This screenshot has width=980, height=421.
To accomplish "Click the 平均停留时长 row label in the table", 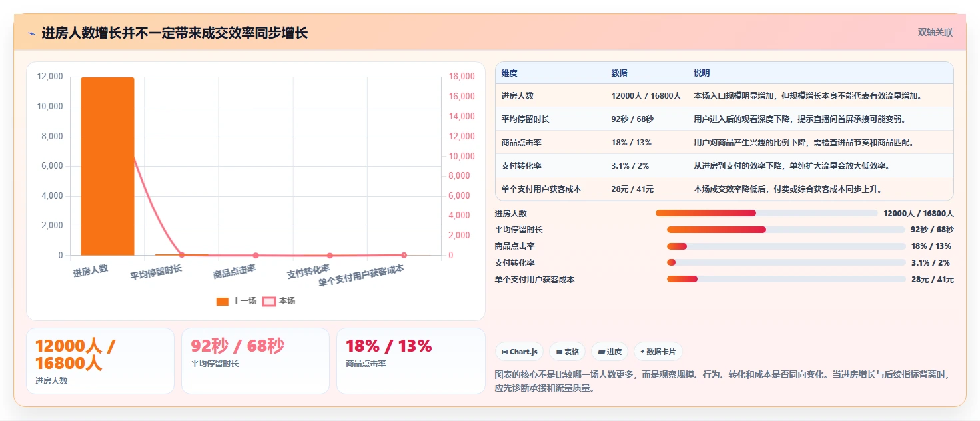I will [526, 119].
